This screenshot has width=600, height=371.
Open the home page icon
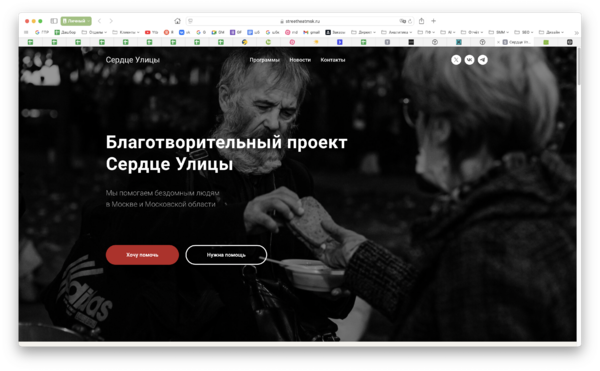click(177, 21)
